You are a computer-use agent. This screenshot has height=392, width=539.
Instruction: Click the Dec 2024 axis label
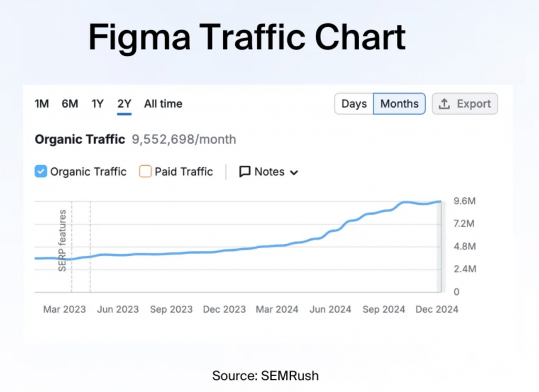(437, 309)
